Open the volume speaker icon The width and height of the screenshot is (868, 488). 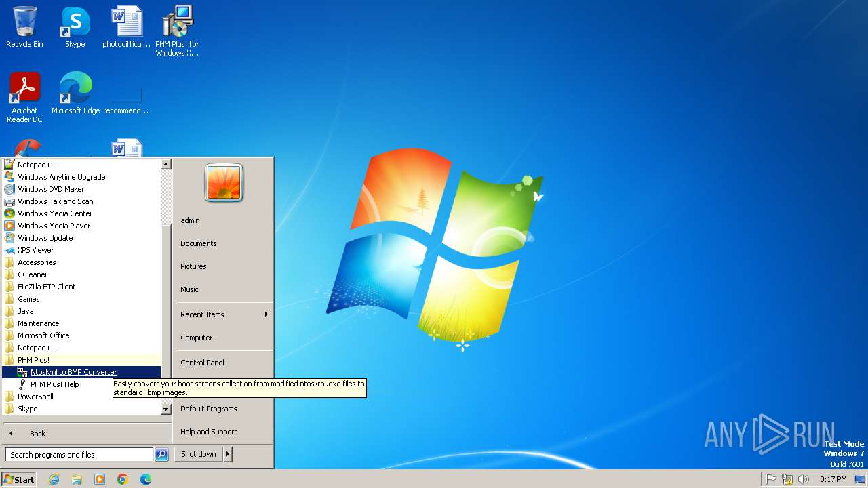tap(804, 479)
